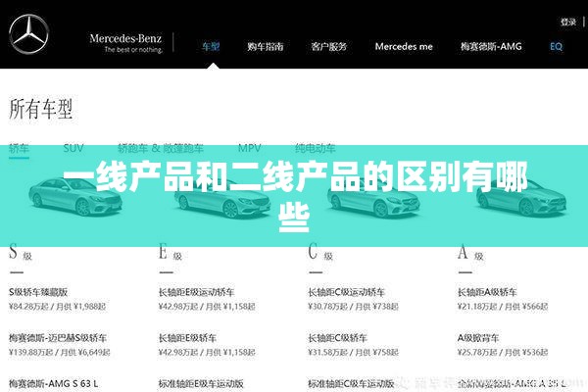Click the A-class sedan car image
Viewport: 588px width, 392px height.
[521, 199]
